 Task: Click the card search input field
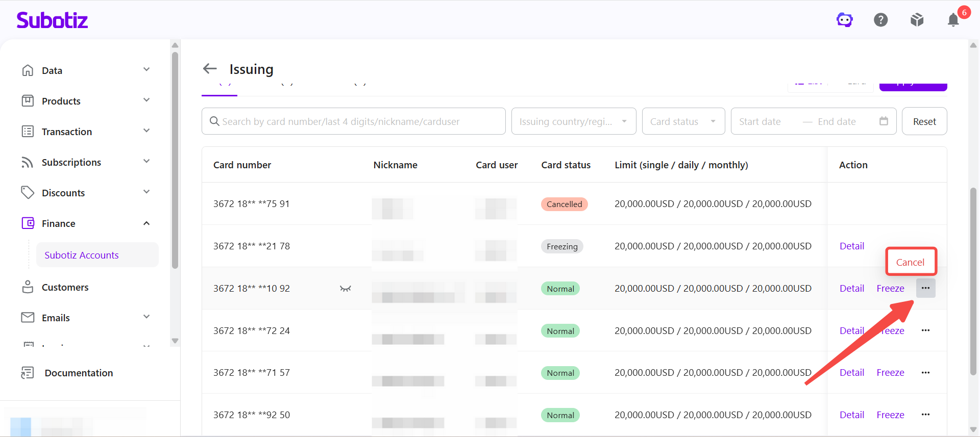pyautogui.click(x=354, y=121)
